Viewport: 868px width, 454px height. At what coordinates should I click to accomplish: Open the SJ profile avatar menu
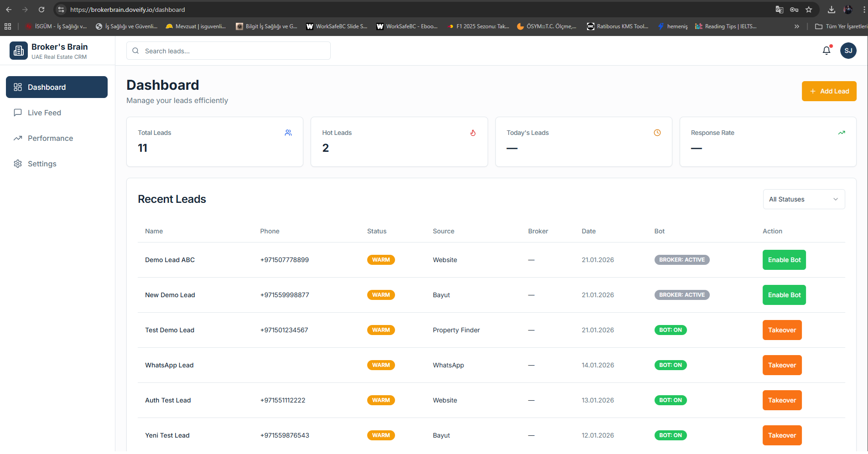848,51
